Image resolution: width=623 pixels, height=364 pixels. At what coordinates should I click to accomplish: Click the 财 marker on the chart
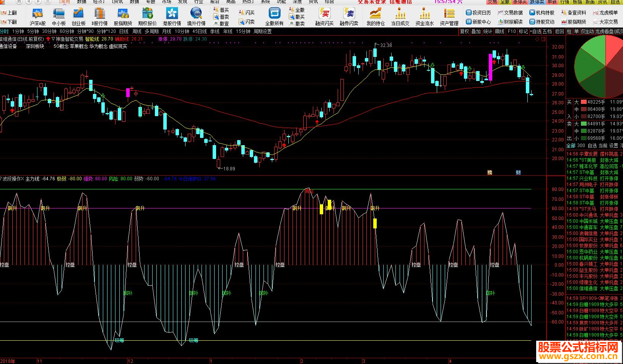coord(518,173)
